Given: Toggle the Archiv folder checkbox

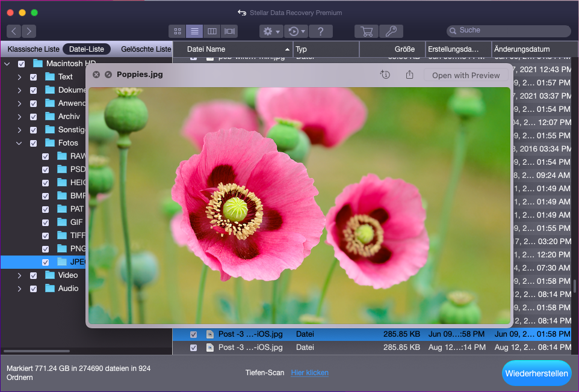Looking at the screenshot, I should tap(33, 117).
